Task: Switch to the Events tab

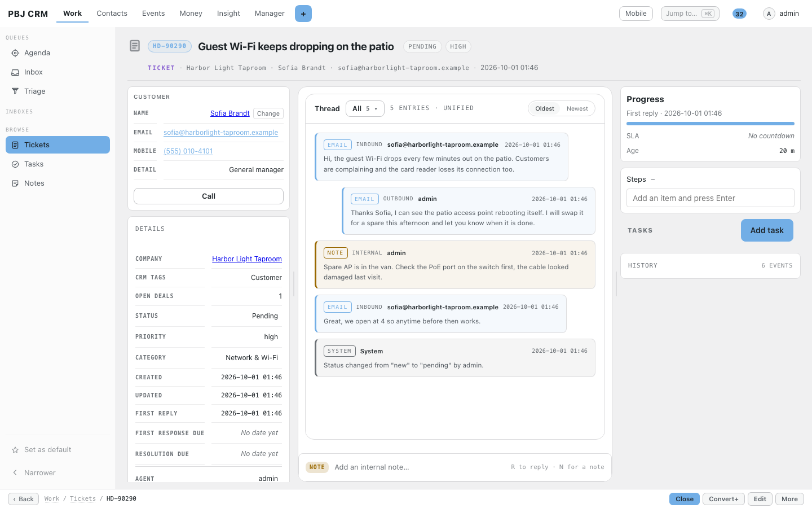Action: [x=153, y=14]
